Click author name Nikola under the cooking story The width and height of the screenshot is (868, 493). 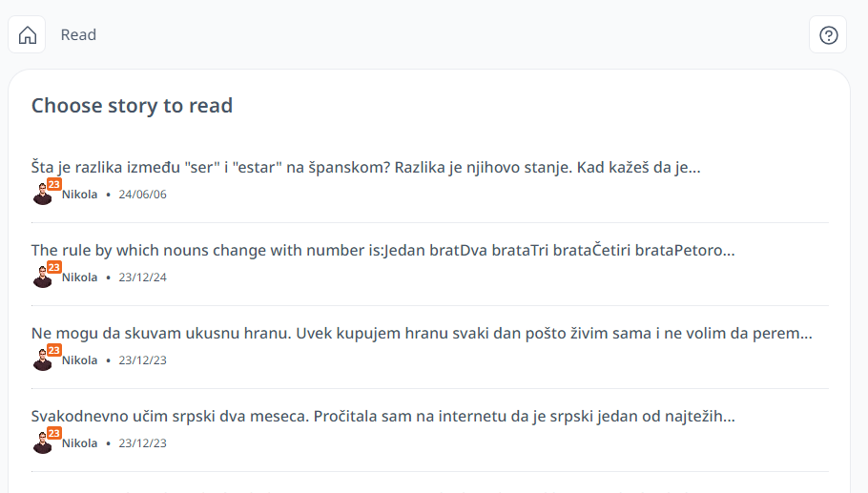click(80, 360)
